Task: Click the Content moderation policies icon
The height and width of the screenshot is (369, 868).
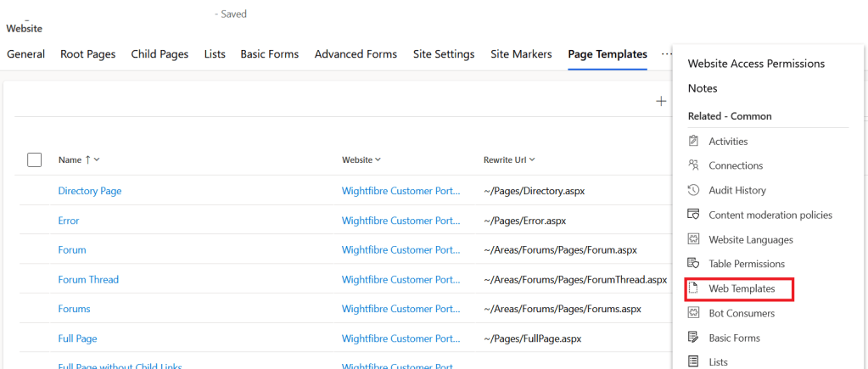Action: point(693,215)
